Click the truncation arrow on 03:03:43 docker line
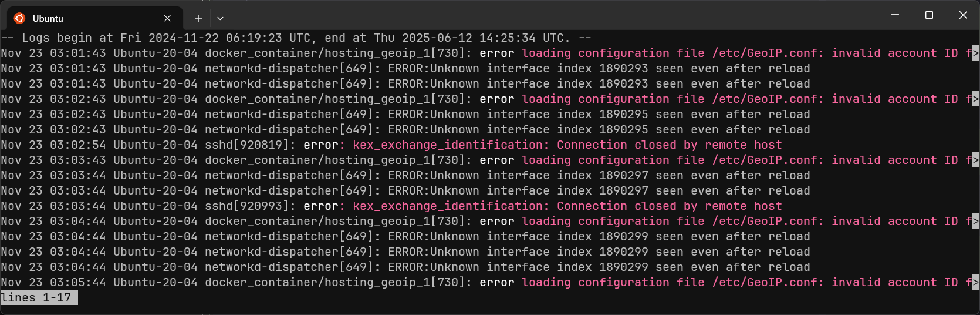 [976, 160]
